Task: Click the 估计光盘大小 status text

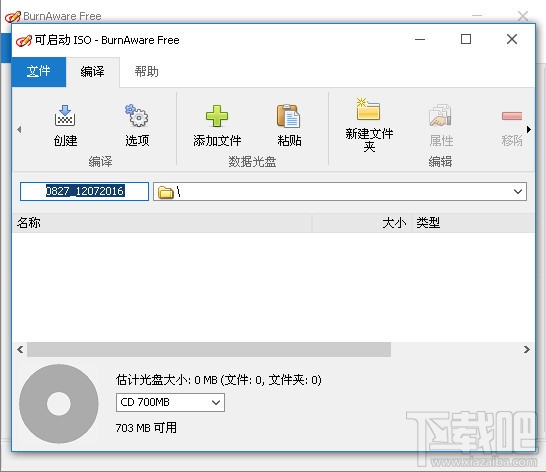Action: [x=218, y=380]
